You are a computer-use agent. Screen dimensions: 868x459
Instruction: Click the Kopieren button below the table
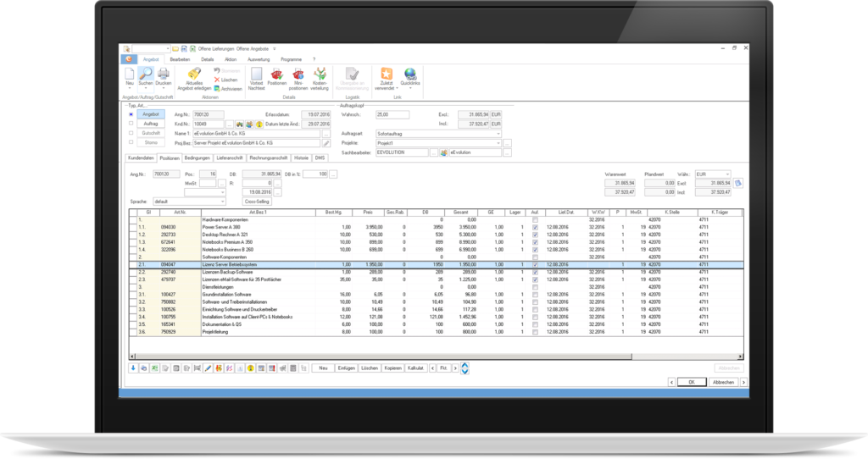point(392,368)
